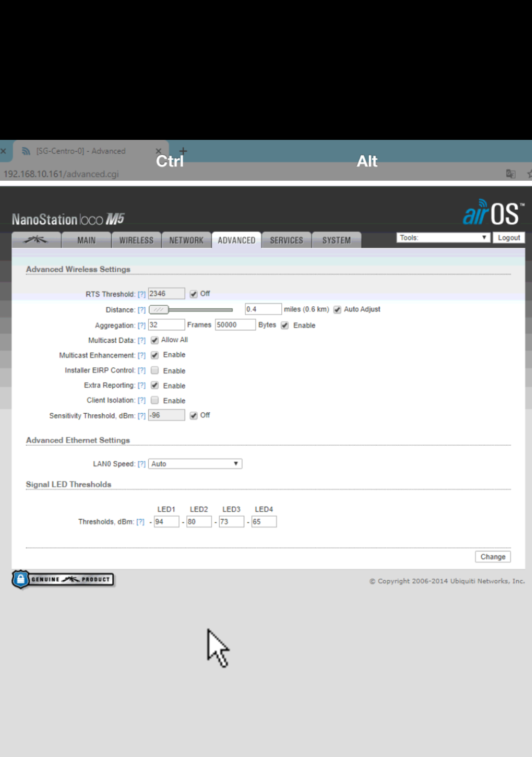Click the Distance miles input field

pos(264,309)
